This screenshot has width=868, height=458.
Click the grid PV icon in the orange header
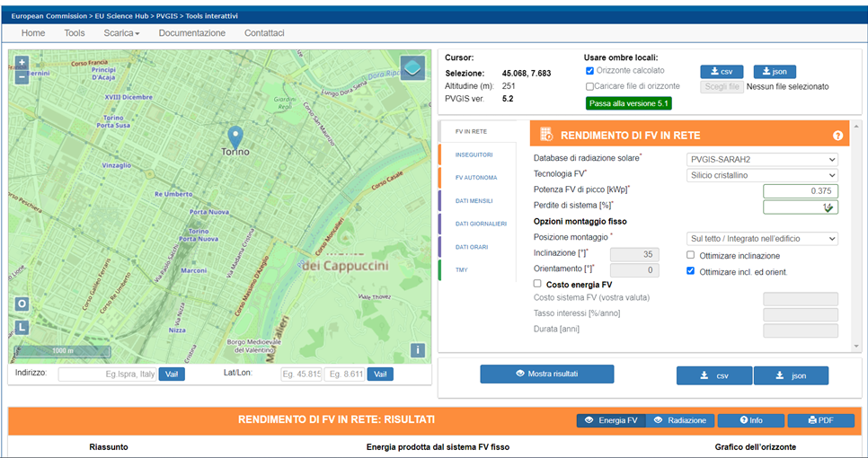[545, 135]
